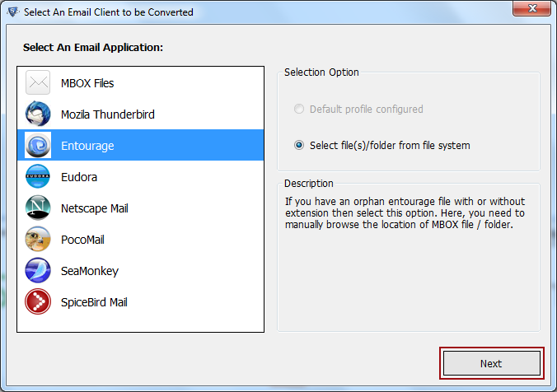This screenshot has width=557, height=392.
Task: Select SpiceBird Mail text entry
Action: coord(94,302)
